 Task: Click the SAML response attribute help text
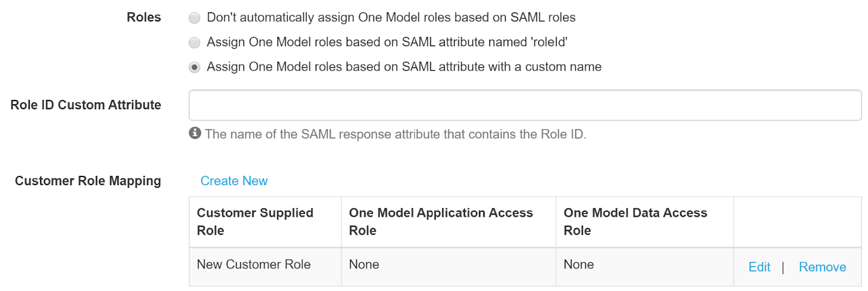pos(395,134)
